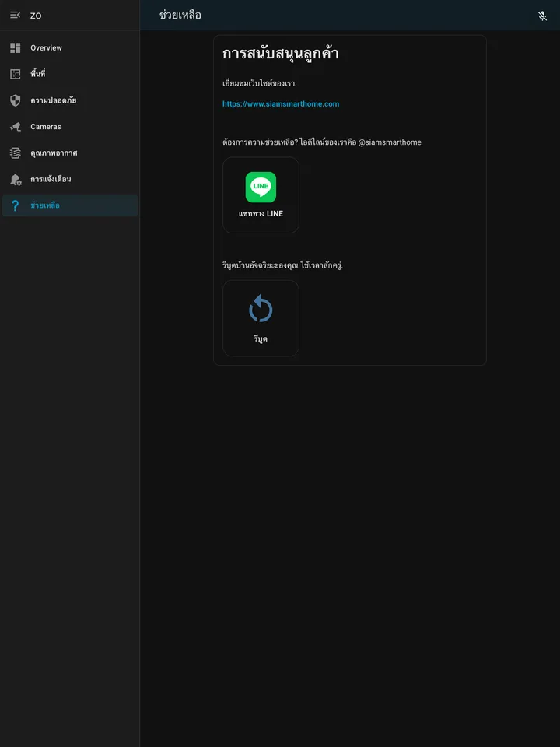Image resolution: width=560 pixels, height=747 pixels.
Task: Select คุณภาพอากาศ in the sidebar
Action: pos(70,153)
